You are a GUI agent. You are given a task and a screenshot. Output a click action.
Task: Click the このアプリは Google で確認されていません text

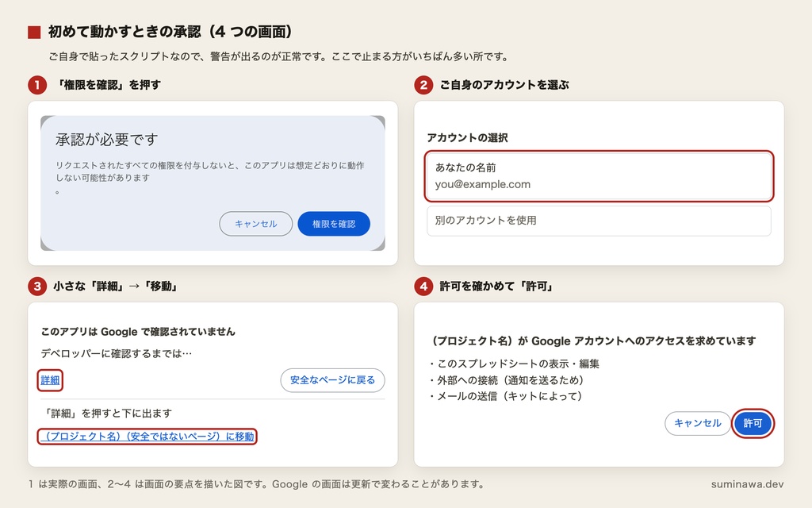point(138,332)
